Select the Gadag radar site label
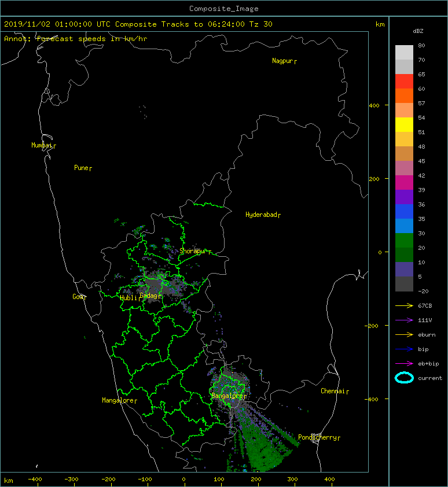 pos(149,296)
